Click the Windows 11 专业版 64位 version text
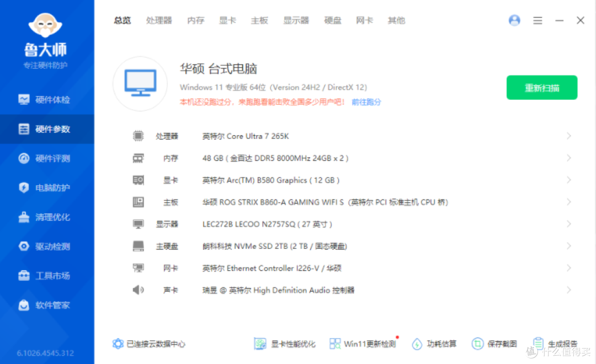The width and height of the screenshot is (596, 364). point(273,87)
